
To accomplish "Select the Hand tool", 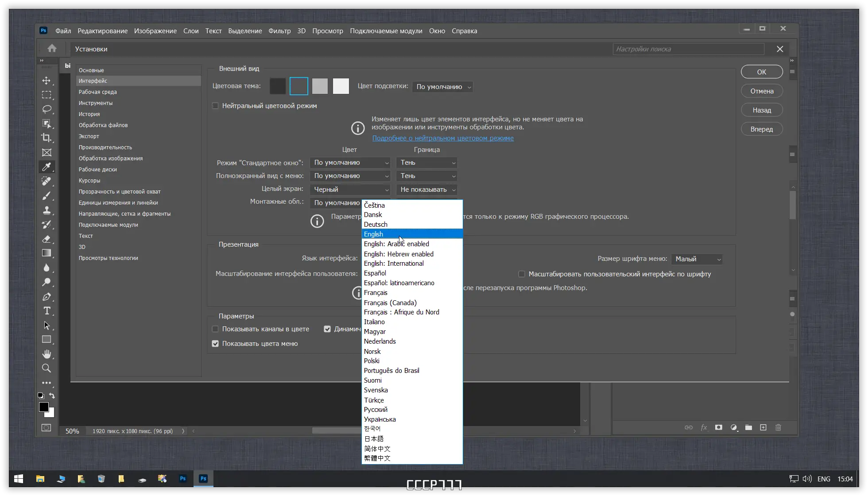I will (46, 354).
